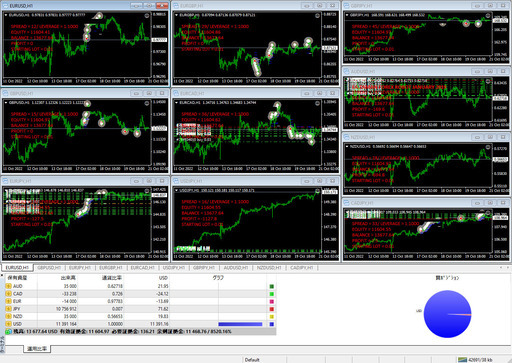Switch to the CADJPY,H1 chart tab
512x363 pixels.
click(x=302, y=268)
